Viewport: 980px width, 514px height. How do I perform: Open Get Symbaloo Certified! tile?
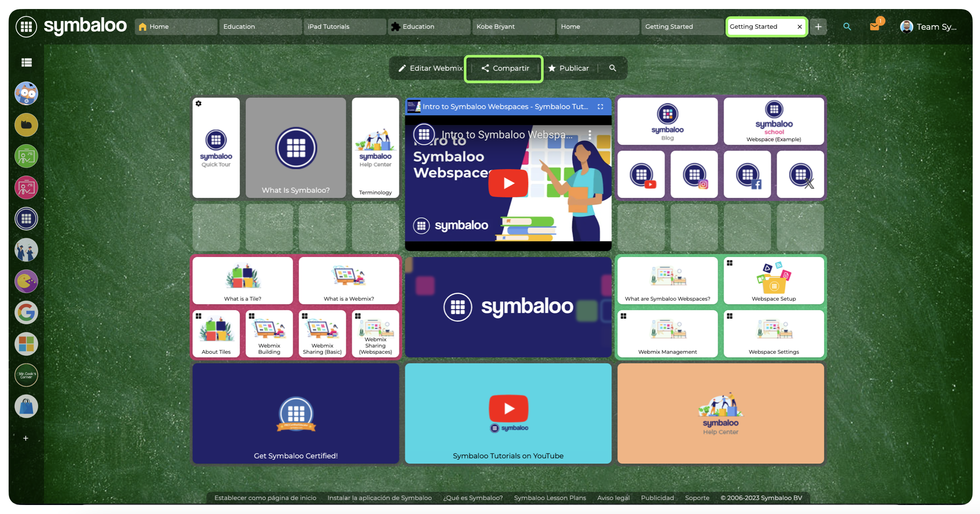click(x=296, y=414)
